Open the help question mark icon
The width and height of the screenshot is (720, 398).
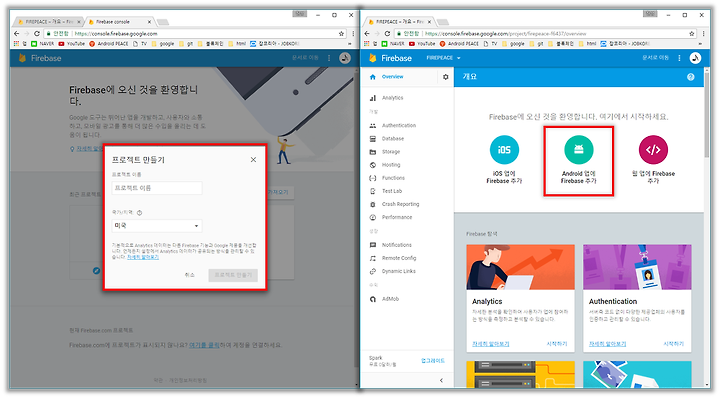click(691, 77)
